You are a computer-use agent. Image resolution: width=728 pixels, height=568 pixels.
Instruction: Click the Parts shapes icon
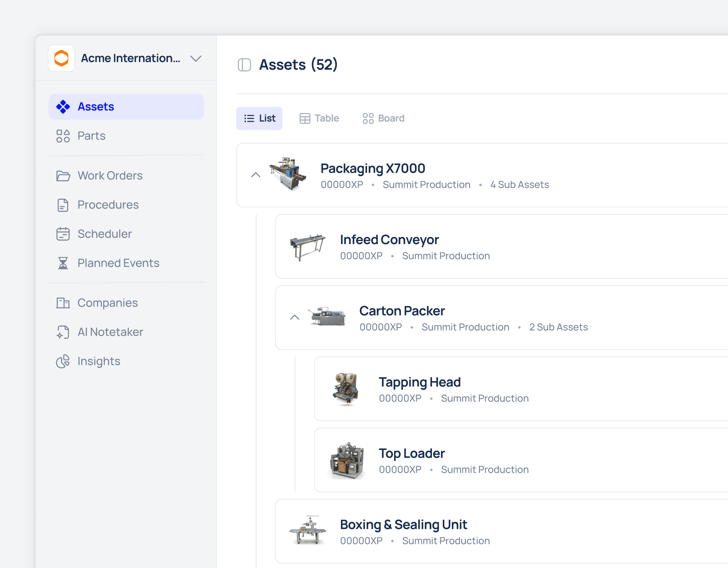tap(63, 136)
